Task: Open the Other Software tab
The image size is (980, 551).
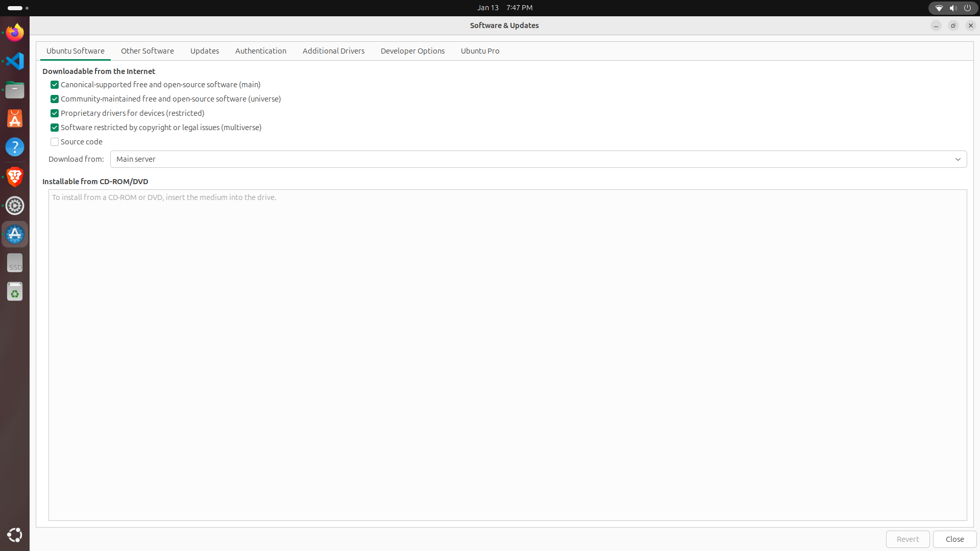Action: coord(147,51)
